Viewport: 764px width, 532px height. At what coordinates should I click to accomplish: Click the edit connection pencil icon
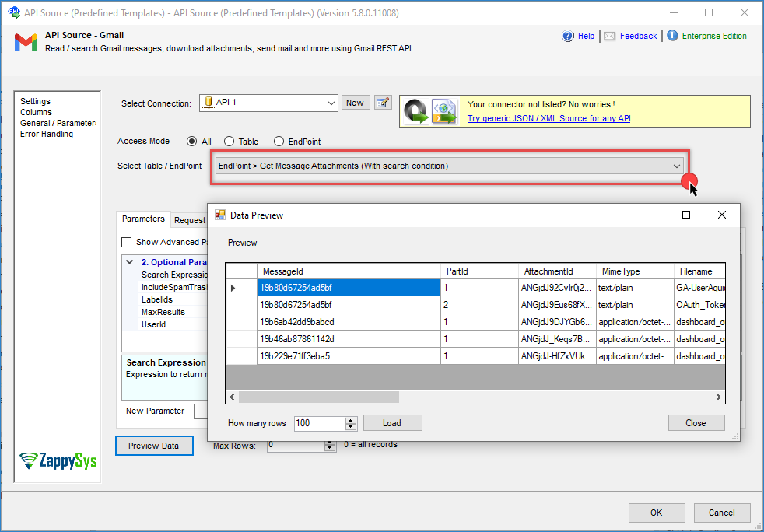coord(382,103)
